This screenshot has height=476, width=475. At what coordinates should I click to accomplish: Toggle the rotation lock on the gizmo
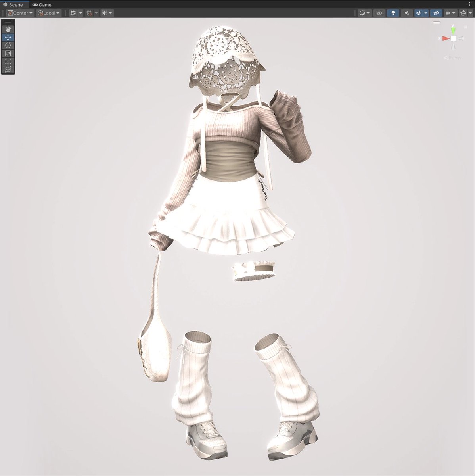pos(465,27)
